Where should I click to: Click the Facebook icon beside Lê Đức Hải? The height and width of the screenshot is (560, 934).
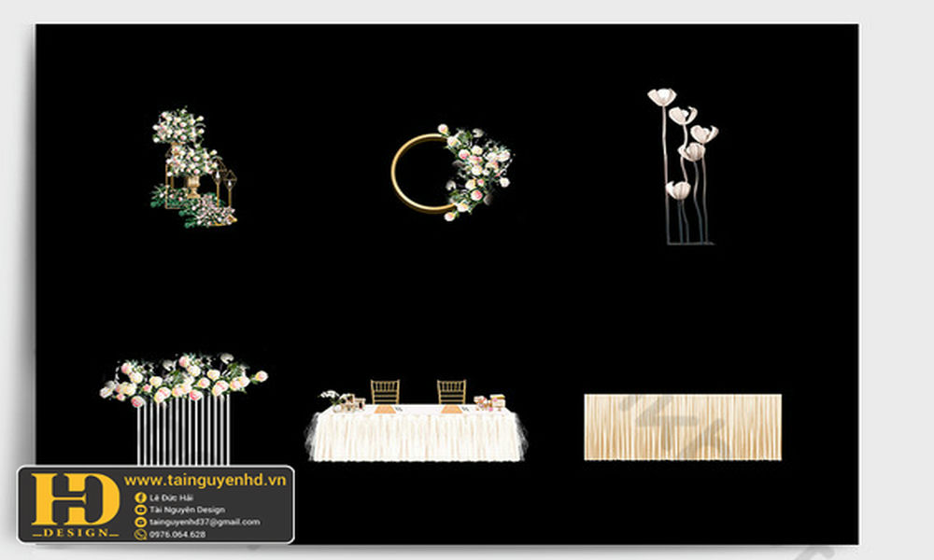coord(140,498)
